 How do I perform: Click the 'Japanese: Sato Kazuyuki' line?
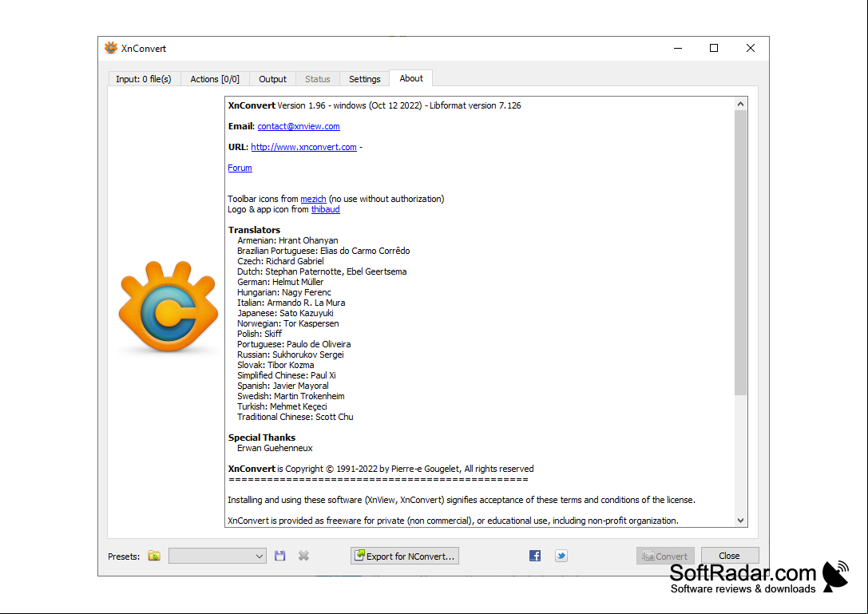[x=285, y=313]
